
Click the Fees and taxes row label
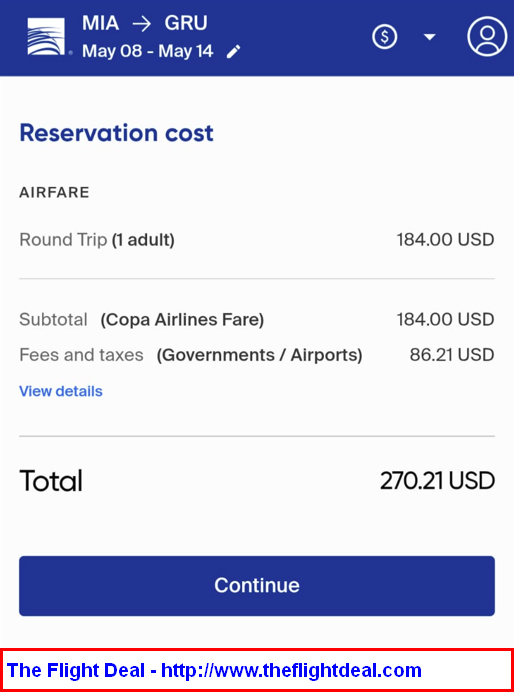[x=191, y=355]
